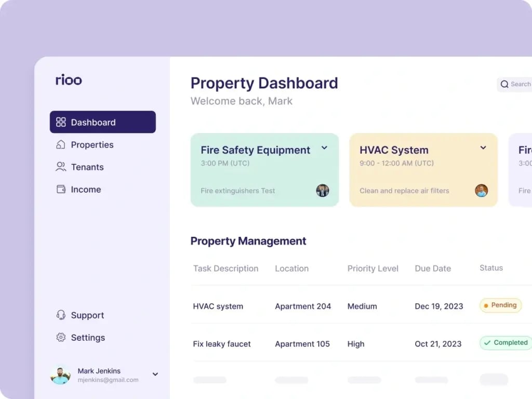Click the Property Dashboard heading
Image resolution: width=532 pixels, height=399 pixels.
tap(264, 84)
